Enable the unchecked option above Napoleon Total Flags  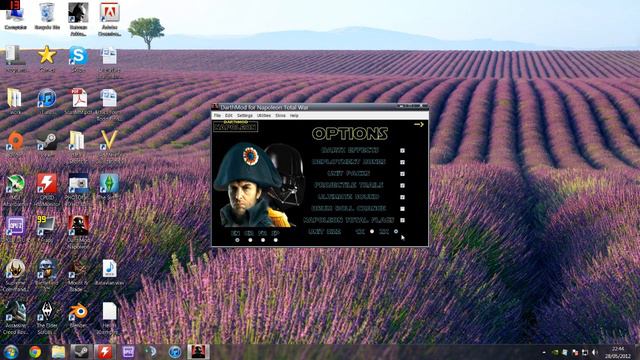pyautogui.click(x=402, y=209)
